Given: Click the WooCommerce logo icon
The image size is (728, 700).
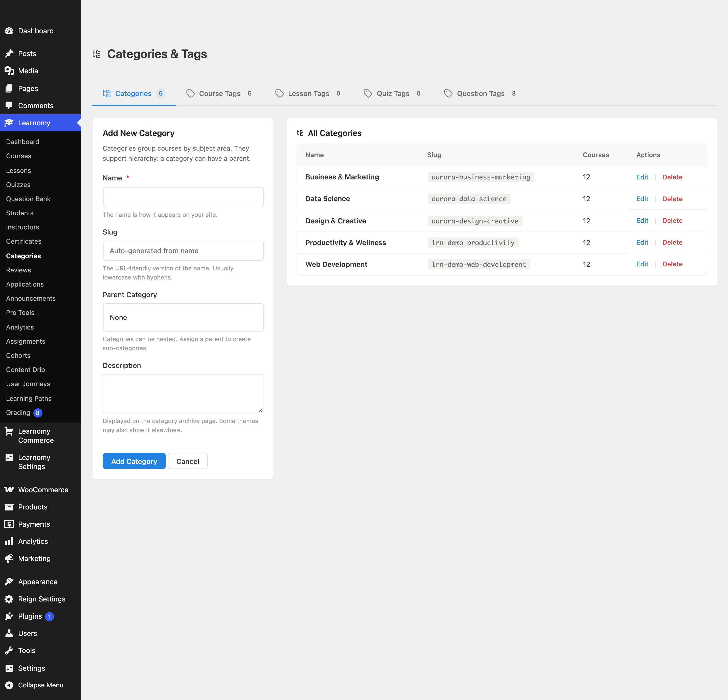Looking at the screenshot, I should click(9, 489).
